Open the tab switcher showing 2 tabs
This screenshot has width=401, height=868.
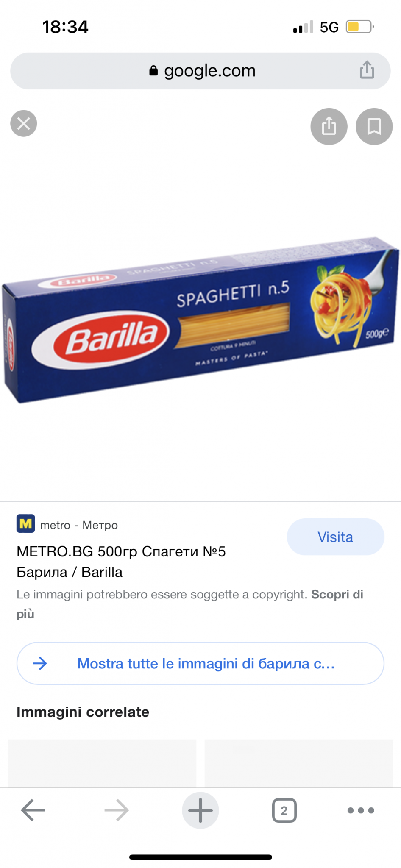pyautogui.click(x=284, y=810)
